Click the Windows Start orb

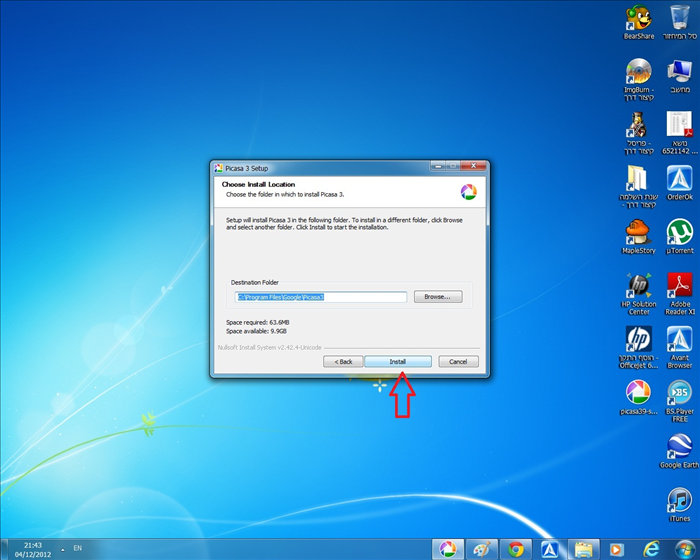(685, 548)
